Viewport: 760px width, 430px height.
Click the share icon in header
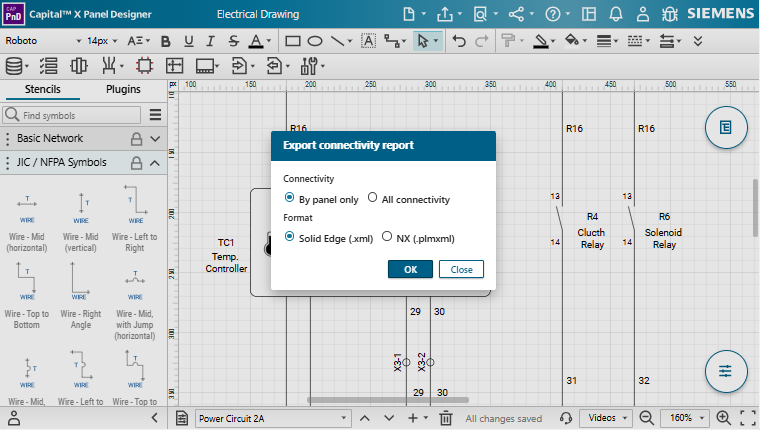[x=516, y=14]
